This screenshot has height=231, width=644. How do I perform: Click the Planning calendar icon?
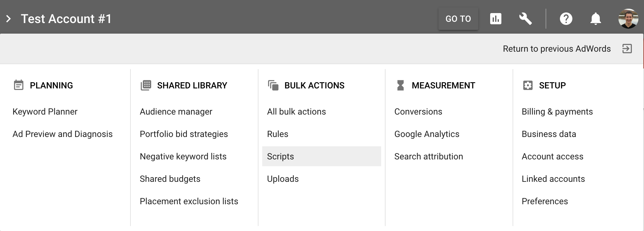point(19,85)
